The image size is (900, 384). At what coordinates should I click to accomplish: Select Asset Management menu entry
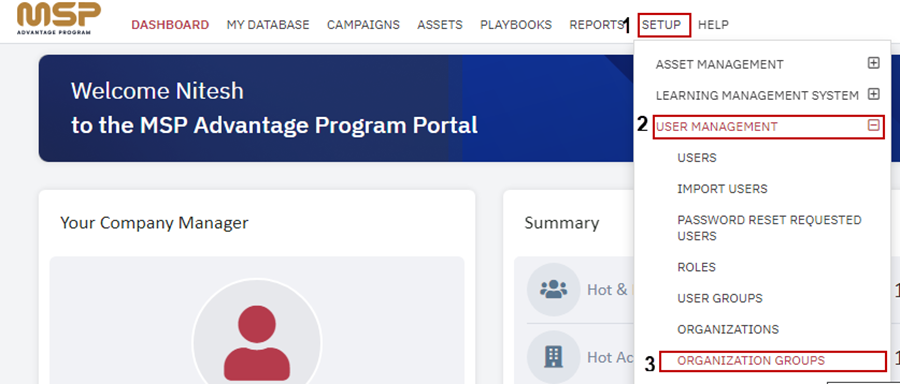click(719, 64)
